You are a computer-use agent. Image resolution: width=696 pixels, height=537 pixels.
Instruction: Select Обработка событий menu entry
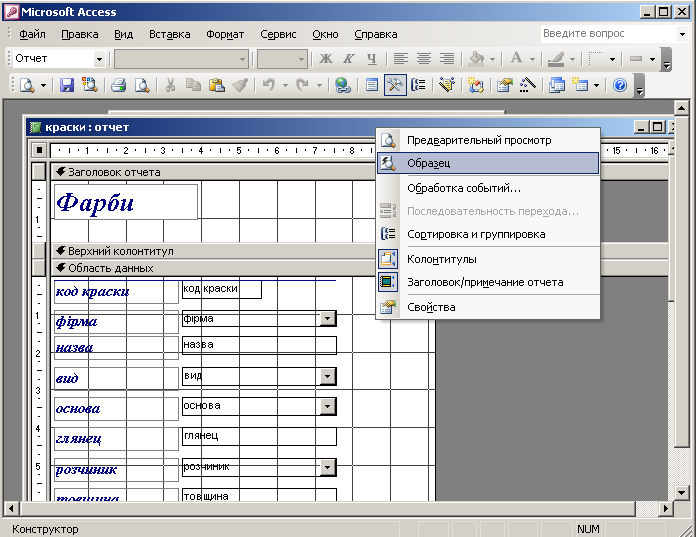pos(488,188)
